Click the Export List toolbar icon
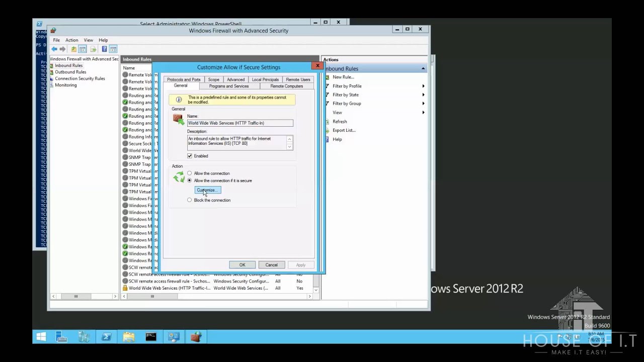Viewport: 644px width, 362px height. [93, 49]
